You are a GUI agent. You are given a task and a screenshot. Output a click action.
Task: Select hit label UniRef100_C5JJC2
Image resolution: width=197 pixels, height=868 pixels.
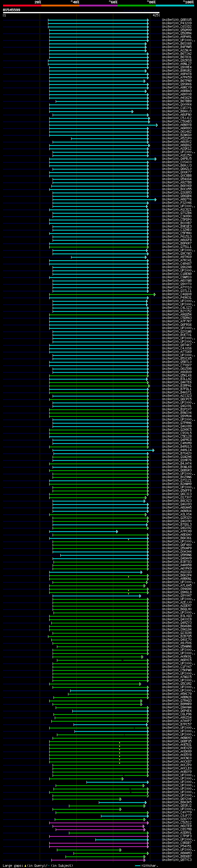(177, 118)
